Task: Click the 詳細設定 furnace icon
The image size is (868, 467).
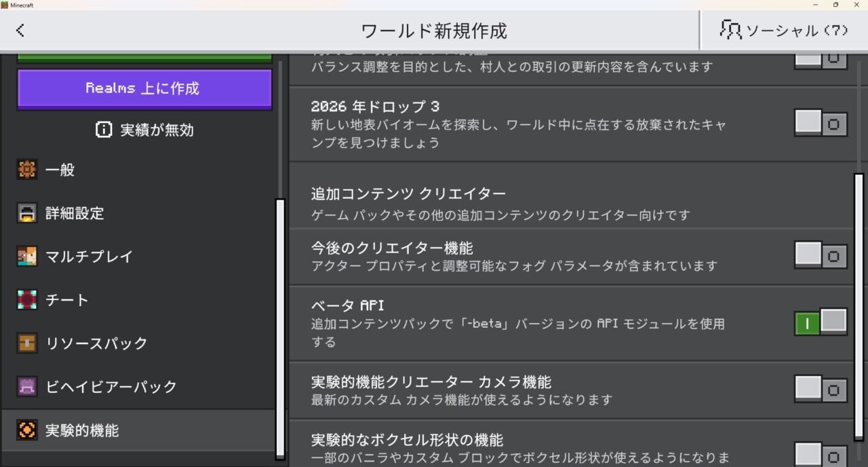Action: [x=27, y=213]
